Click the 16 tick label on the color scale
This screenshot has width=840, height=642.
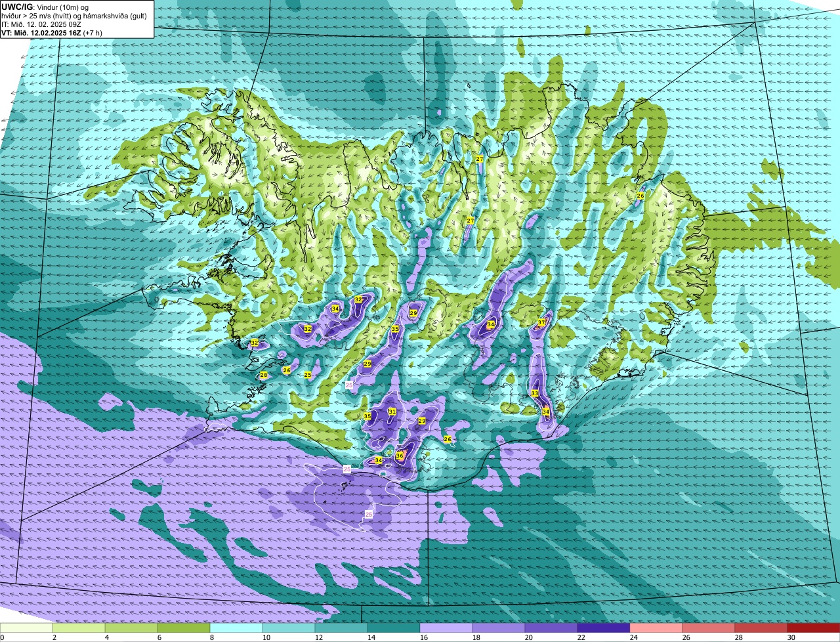tap(424, 637)
